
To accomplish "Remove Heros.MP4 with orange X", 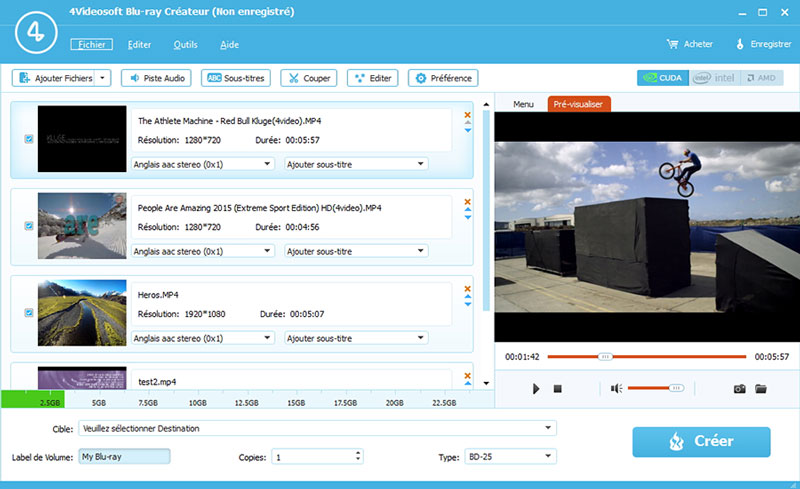I will point(467,288).
